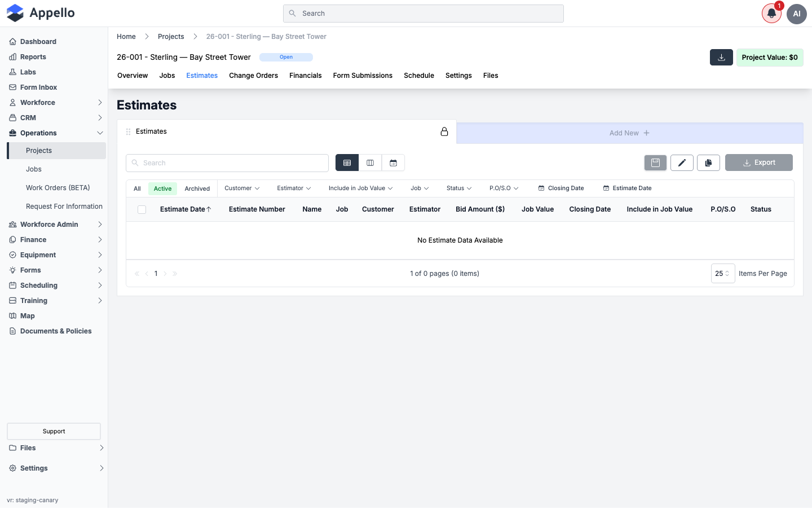The width and height of the screenshot is (812, 518).
Task: Open the P.O/S.O filter dropdown
Action: [x=504, y=188]
